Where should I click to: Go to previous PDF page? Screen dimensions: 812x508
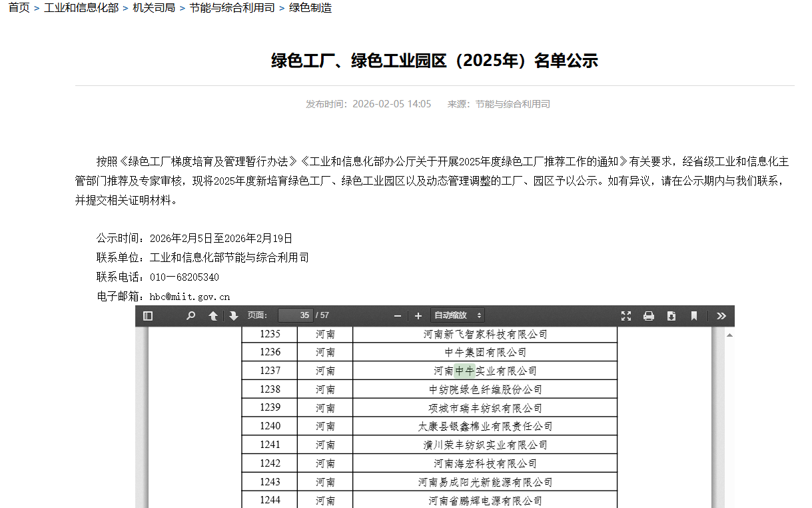(x=213, y=316)
